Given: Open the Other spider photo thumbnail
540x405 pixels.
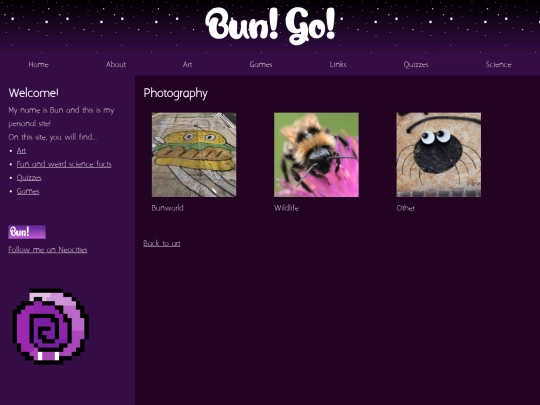Looking at the screenshot, I should [438, 155].
